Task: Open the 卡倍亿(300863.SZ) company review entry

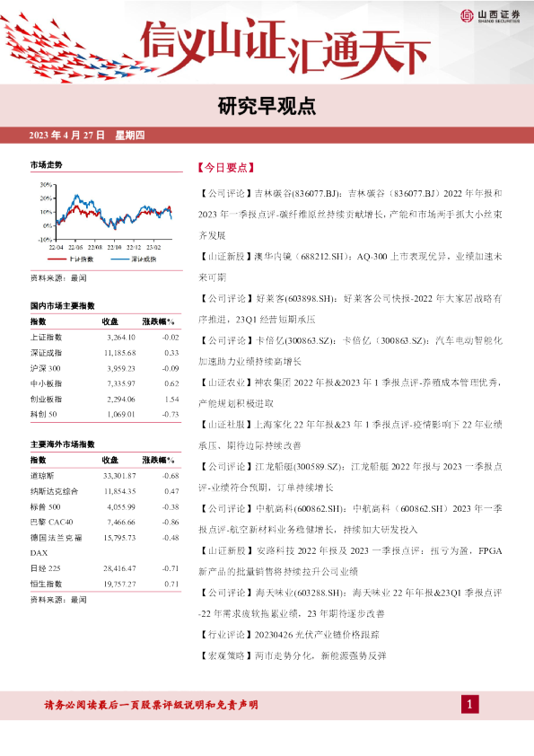Action: (350, 350)
